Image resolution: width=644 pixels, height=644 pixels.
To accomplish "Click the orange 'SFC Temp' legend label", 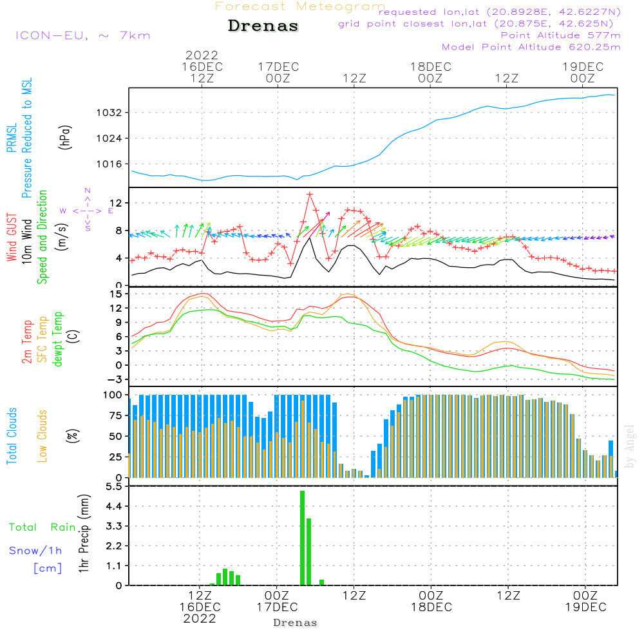I will click(43, 339).
